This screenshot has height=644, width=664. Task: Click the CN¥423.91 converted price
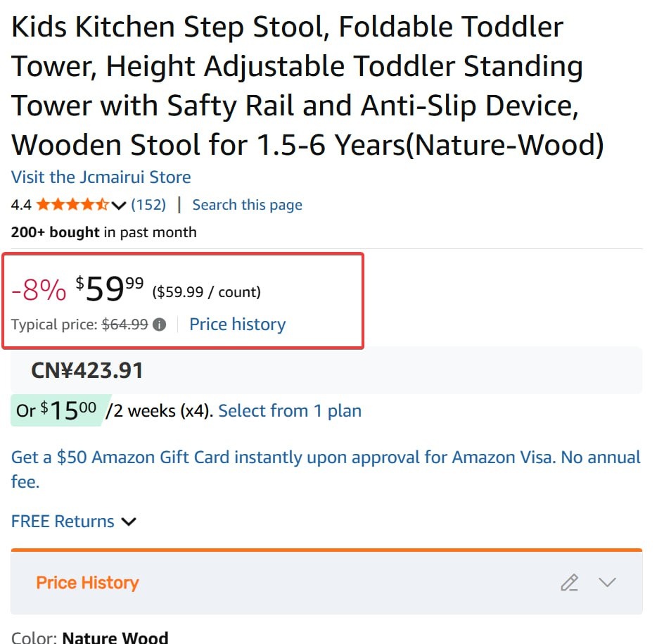(87, 370)
